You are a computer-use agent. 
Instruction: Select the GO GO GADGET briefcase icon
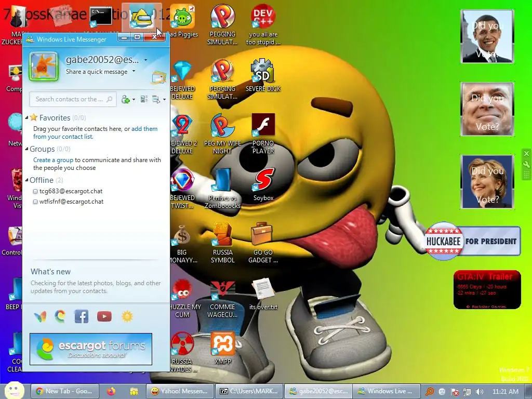(263, 243)
